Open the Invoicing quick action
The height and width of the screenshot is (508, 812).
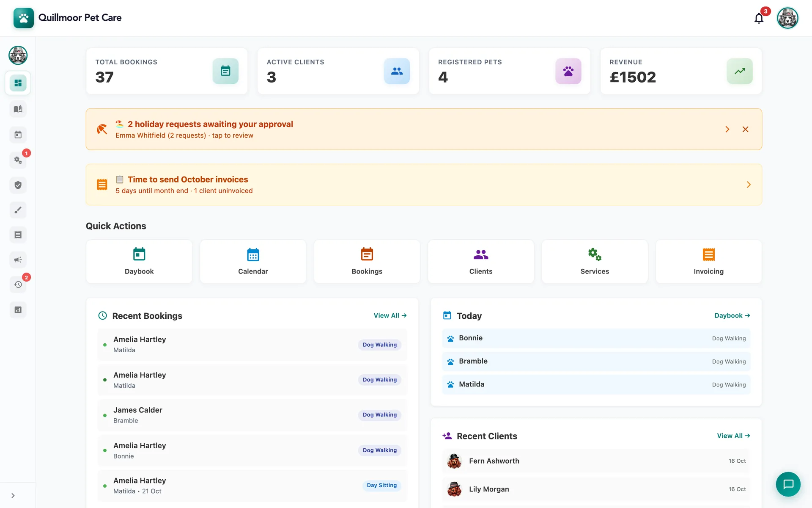click(x=709, y=262)
